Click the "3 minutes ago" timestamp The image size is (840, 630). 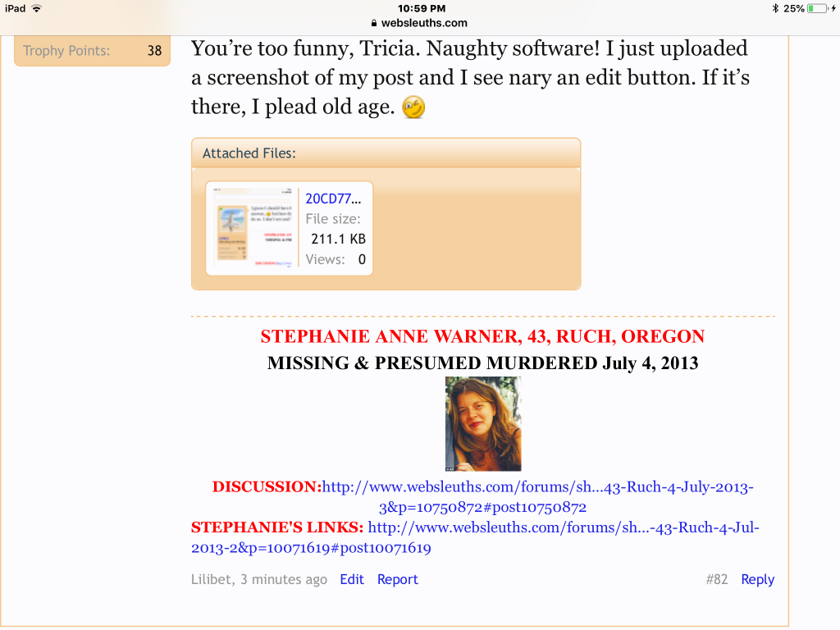click(x=283, y=579)
